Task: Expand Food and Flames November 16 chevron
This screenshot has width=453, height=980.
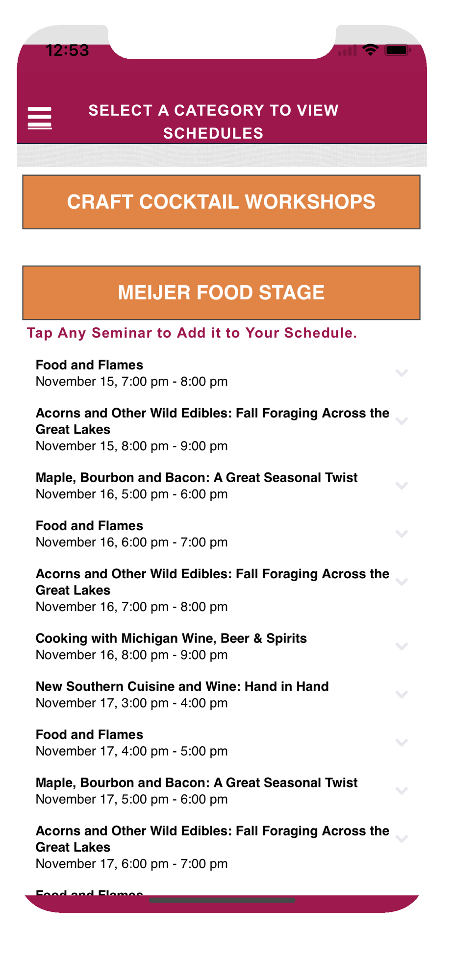Action: (402, 534)
